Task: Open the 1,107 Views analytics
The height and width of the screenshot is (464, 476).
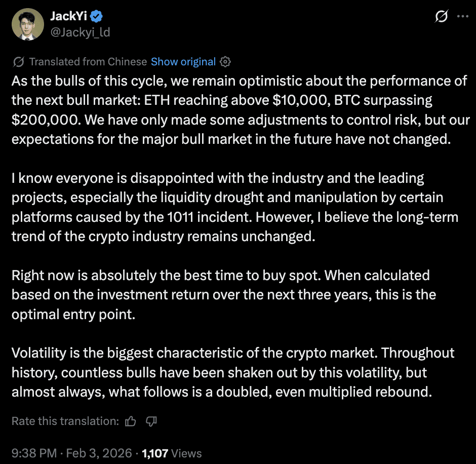Action: coord(172,453)
